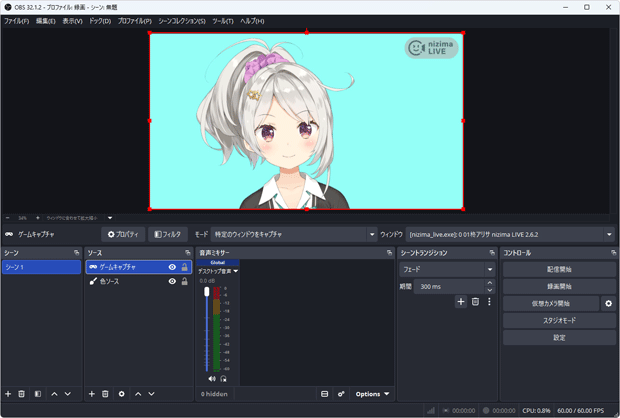Select the 色ソース source row
Viewport: 620px width, 418px height.
click(x=139, y=281)
